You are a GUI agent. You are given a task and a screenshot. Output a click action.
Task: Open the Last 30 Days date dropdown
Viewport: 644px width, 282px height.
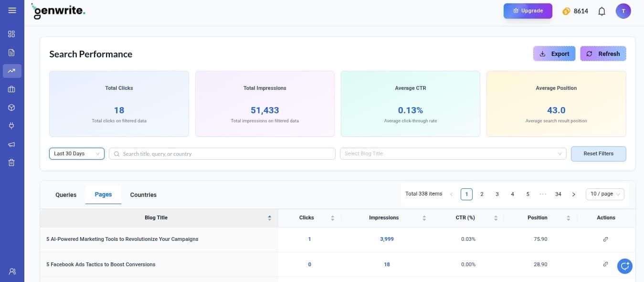tap(77, 153)
